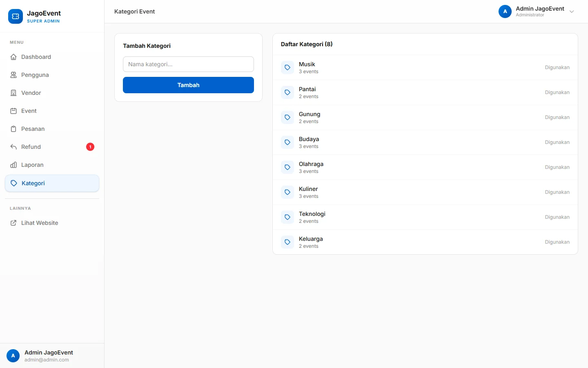
Task: Select the Gunung category name
Action: pyautogui.click(x=310, y=114)
